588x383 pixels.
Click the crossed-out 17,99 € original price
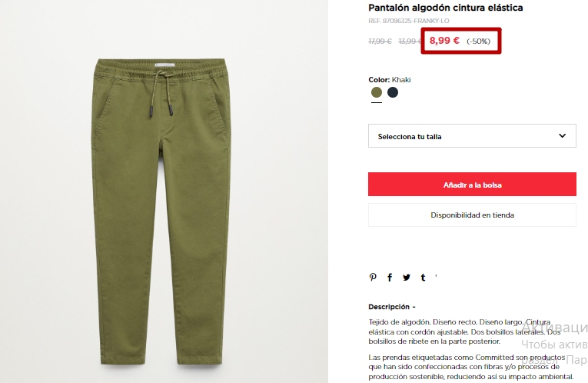tap(380, 42)
